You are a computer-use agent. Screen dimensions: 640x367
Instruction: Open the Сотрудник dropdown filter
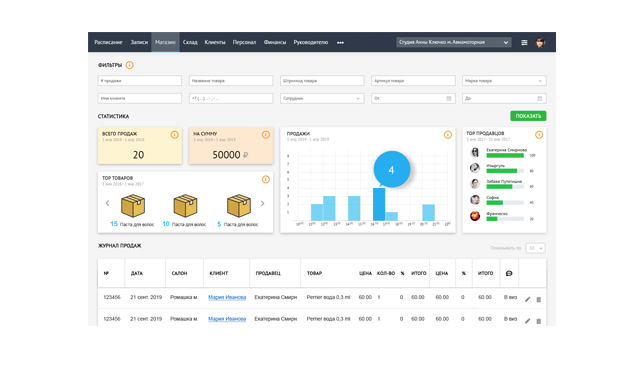tap(322, 98)
